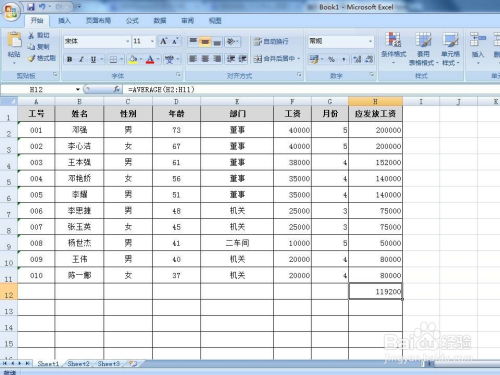This screenshot has height=375, width=500.
Task: Switch to Sheet1 tab
Action: coord(48,364)
